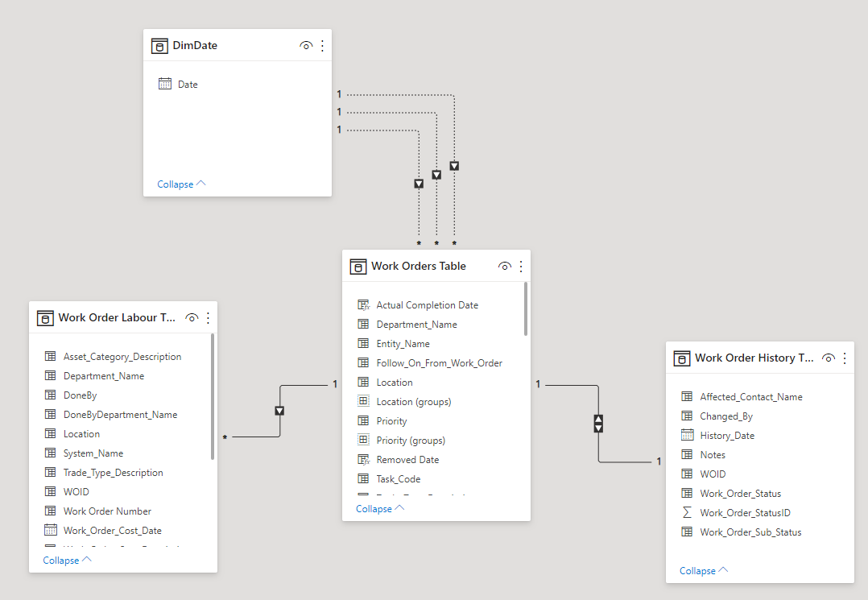Collapse the Work Orders Table card

[380, 508]
